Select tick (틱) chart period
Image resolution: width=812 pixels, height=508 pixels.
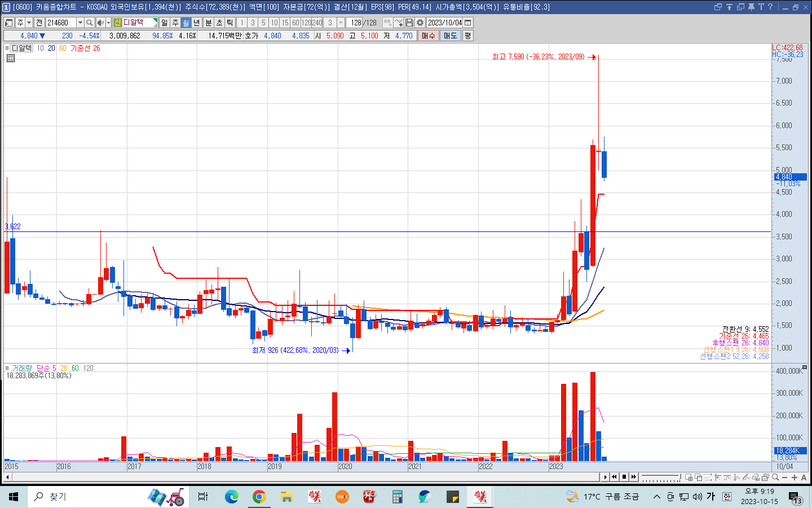click(230, 23)
